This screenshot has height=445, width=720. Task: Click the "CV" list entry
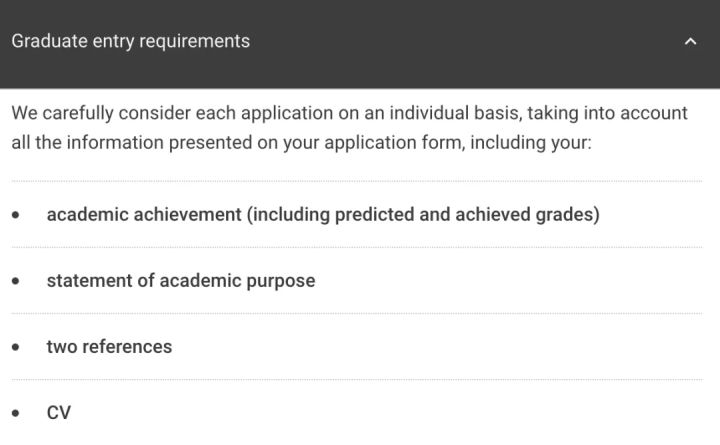point(59,412)
